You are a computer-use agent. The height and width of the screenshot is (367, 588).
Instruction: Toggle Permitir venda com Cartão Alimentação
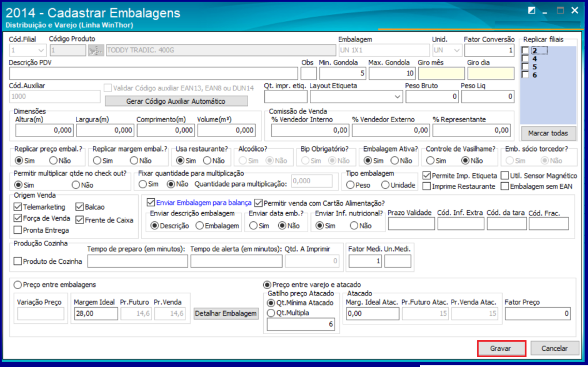pos(258,203)
